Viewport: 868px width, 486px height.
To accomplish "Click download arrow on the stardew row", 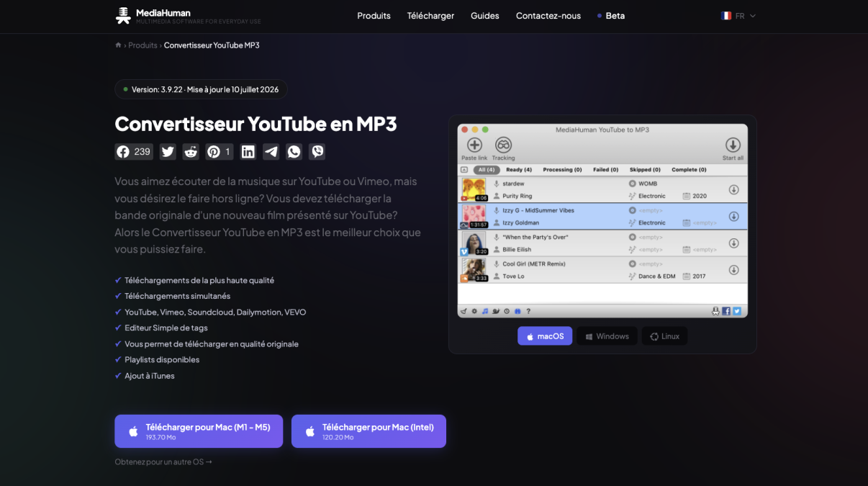I will coord(733,190).
